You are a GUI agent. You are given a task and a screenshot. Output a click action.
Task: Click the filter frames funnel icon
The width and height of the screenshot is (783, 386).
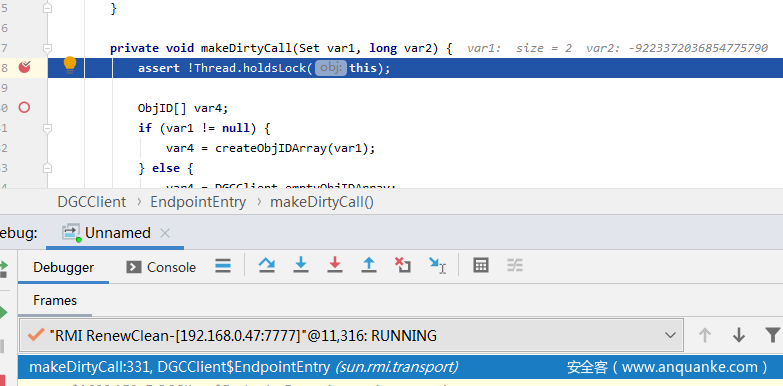pos(772,335)
